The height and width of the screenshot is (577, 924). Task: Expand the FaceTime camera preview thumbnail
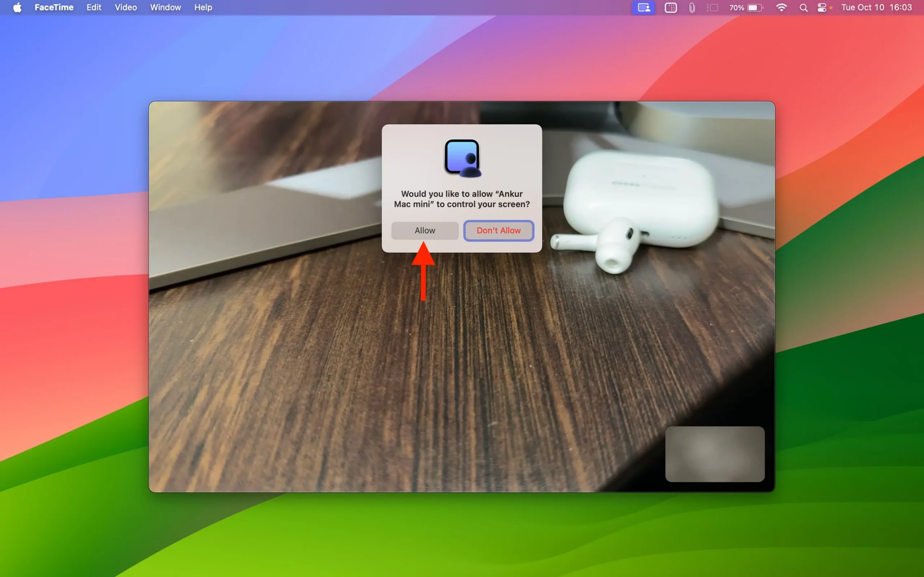click(715, 454)
